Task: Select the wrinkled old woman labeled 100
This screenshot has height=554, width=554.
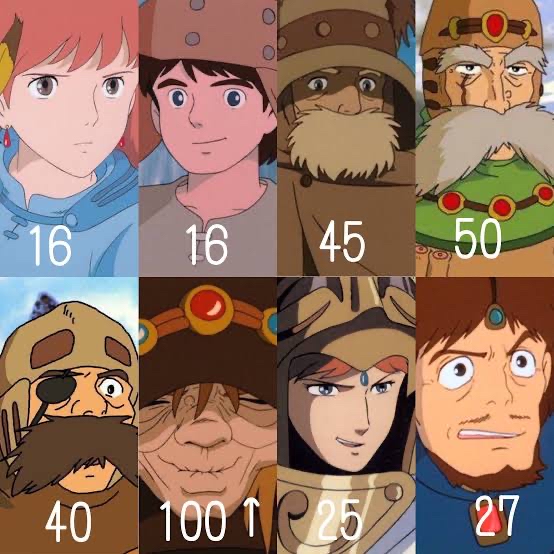Action: click(208, 416)
